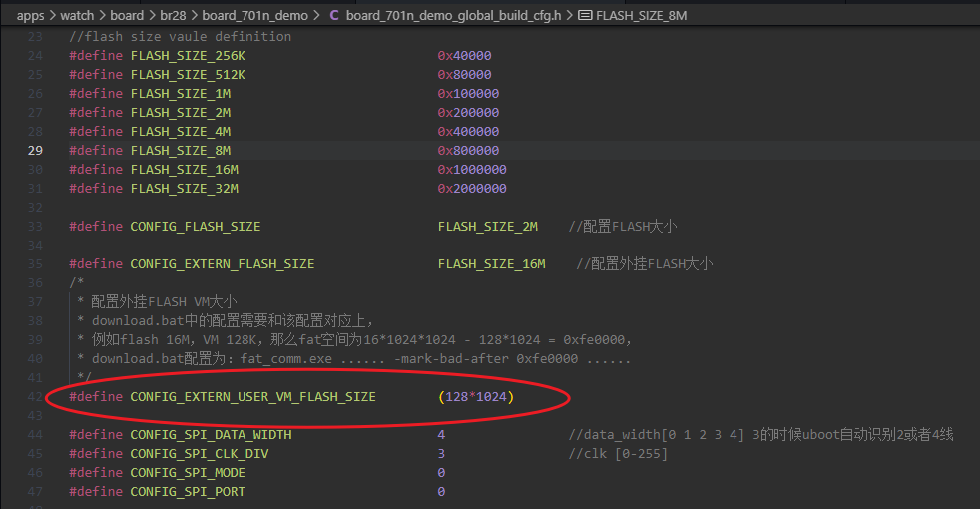
Task: Click the (128*1024) value
Action: pos(476,397)
